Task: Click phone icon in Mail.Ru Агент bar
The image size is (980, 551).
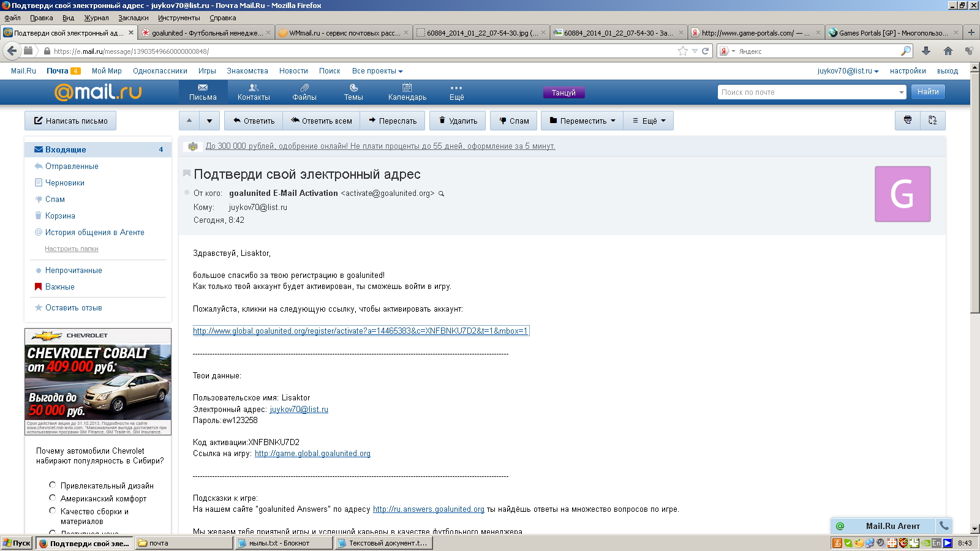Action: [x=944, y=526]
